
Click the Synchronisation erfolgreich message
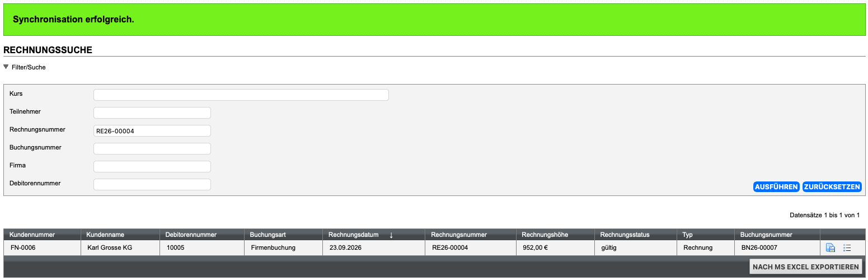[73, 19]
